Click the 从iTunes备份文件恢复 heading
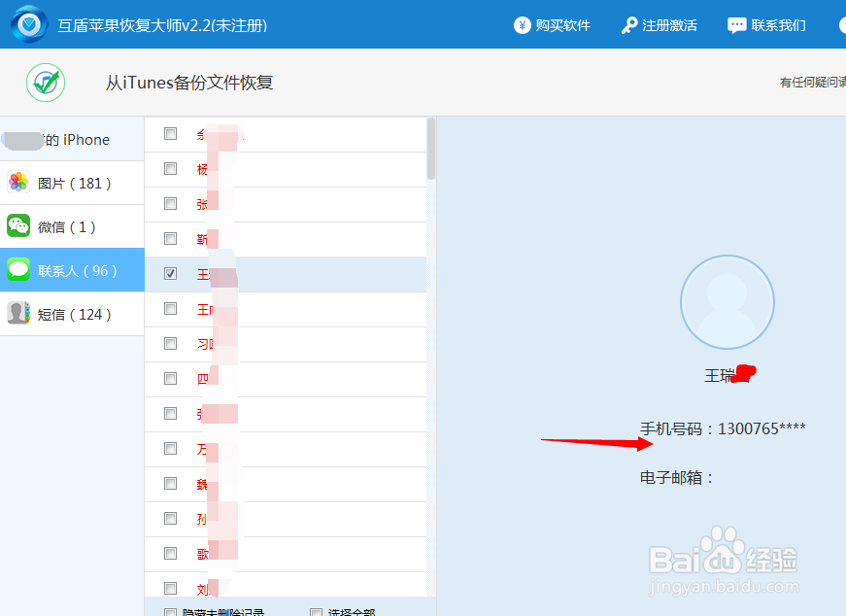This screenshot has width=846, height=616. pos(189,83)
